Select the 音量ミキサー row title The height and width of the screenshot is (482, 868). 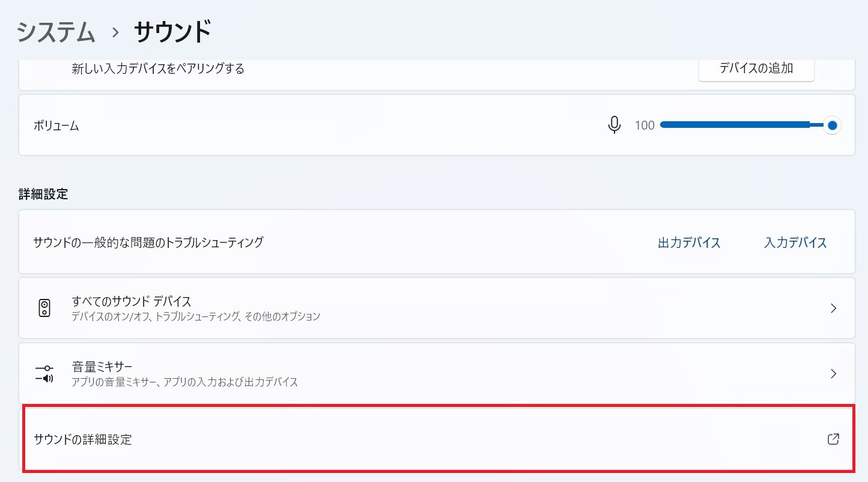point(102,366)
